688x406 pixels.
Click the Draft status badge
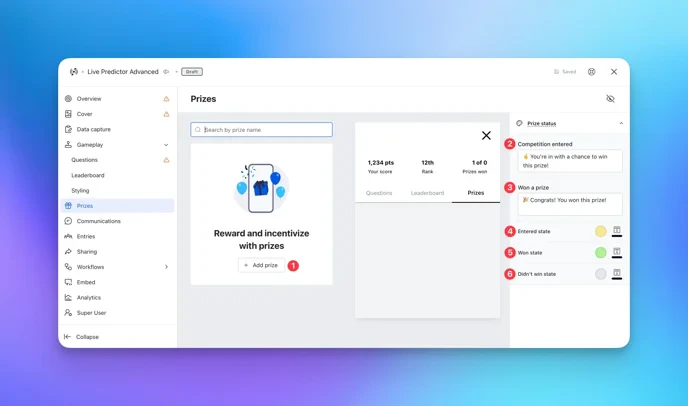coord(192,72)
